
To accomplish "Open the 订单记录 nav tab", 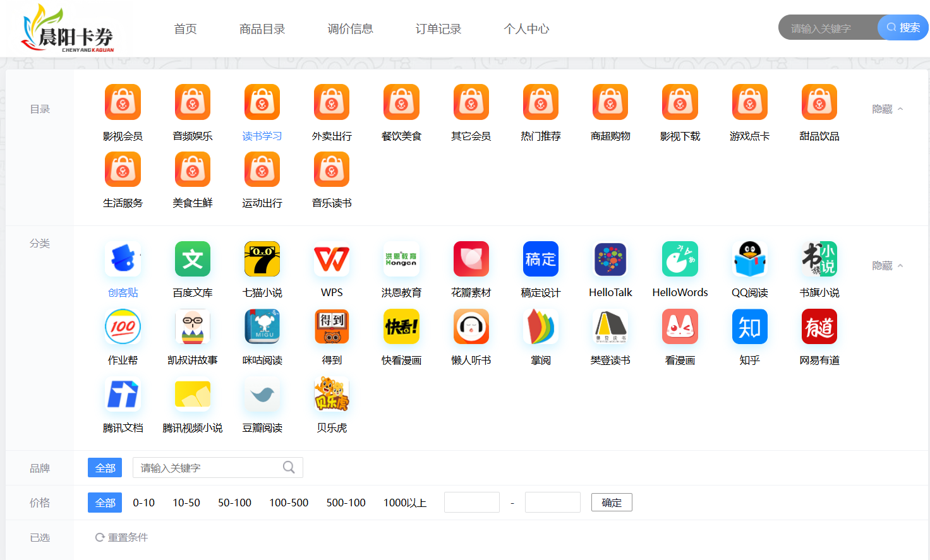I will pyautogui.click(x=438, y=29).
